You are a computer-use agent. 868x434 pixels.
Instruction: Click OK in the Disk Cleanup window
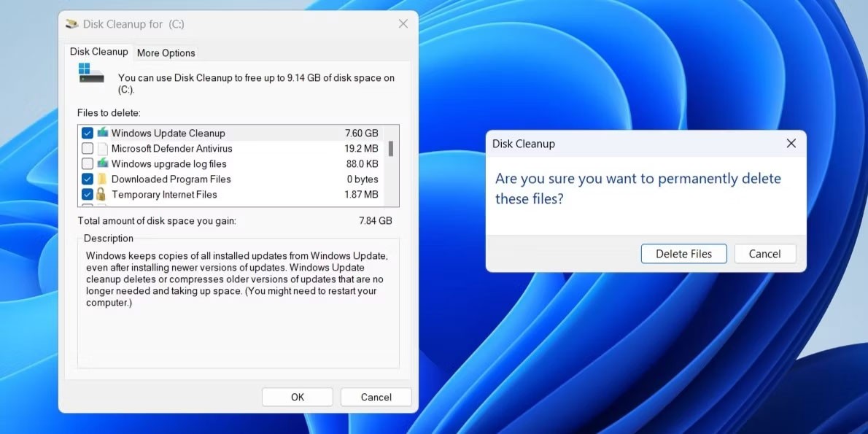(x=297, y=397)
